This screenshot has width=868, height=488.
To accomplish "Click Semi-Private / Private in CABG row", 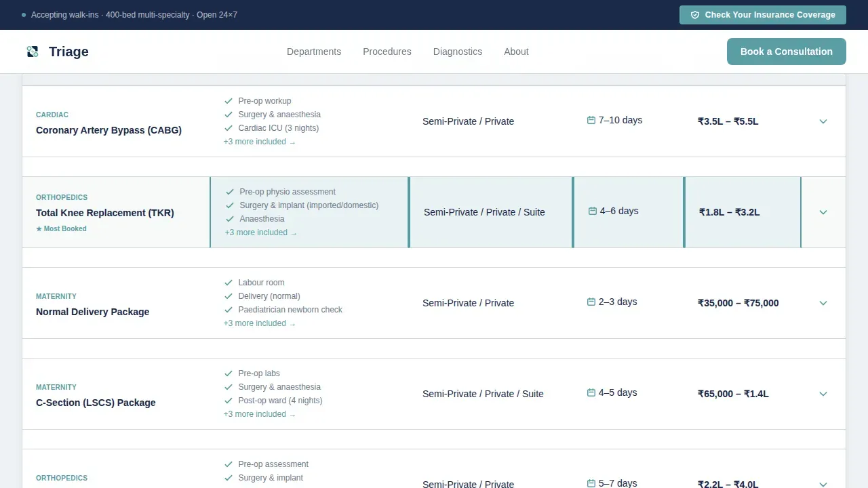I will [x=468, y=121].
